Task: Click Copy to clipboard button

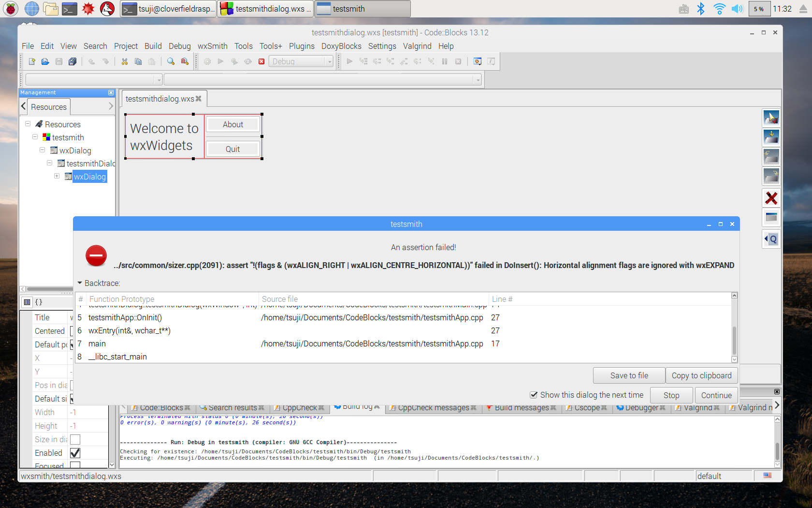Action: (701, 375)
